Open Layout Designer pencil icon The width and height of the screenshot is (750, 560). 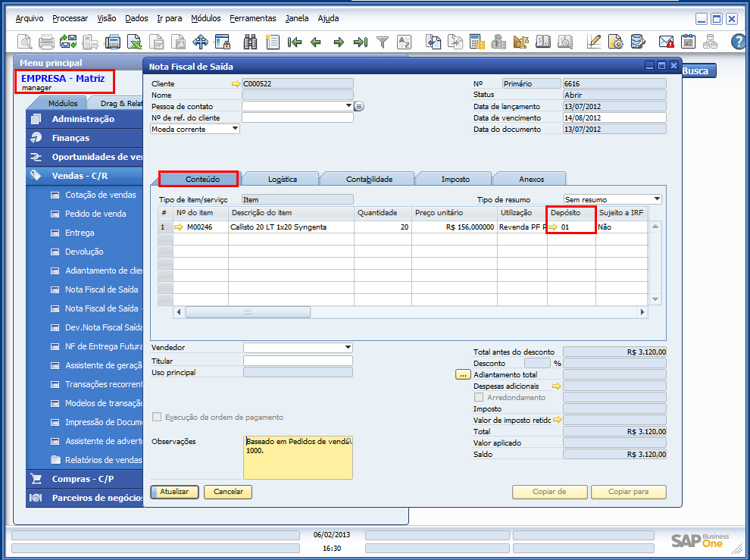pos(594,42)
